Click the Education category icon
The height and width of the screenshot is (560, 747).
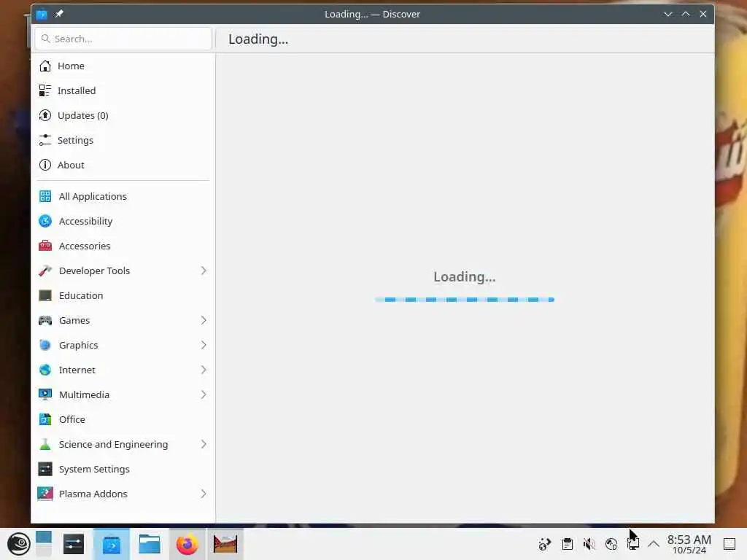tap(44, 295)
